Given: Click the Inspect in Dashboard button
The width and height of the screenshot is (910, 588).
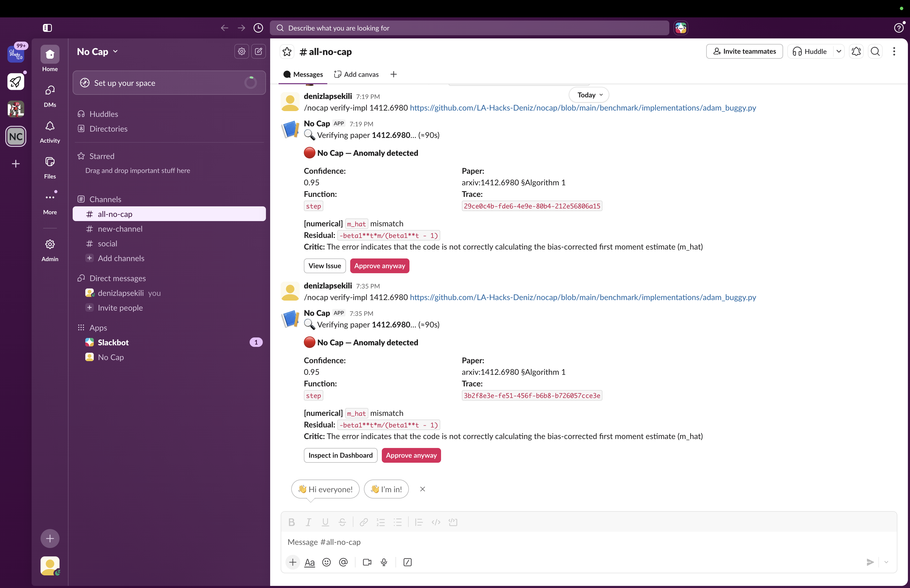Looking at the screenshot, I should click(x=340, y=455).
